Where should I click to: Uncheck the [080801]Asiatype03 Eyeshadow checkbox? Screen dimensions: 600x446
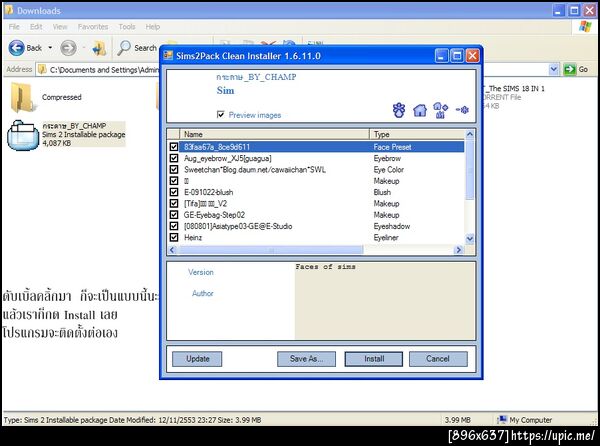174,226
